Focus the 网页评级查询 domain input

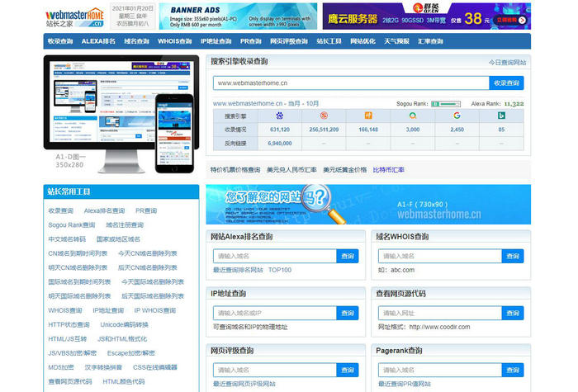pyautogui.click(x=275, y=370)
